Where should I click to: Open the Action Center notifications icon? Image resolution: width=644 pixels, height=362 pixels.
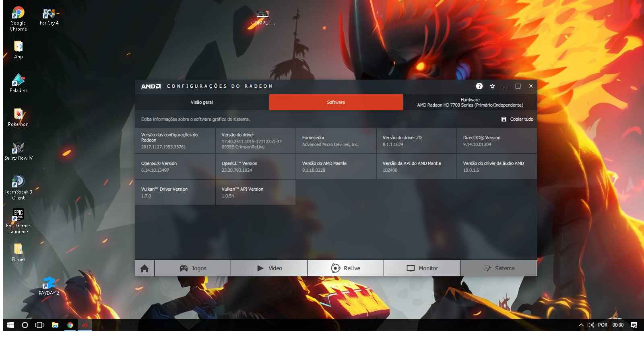pyautogui.click(x=634, y=325)
